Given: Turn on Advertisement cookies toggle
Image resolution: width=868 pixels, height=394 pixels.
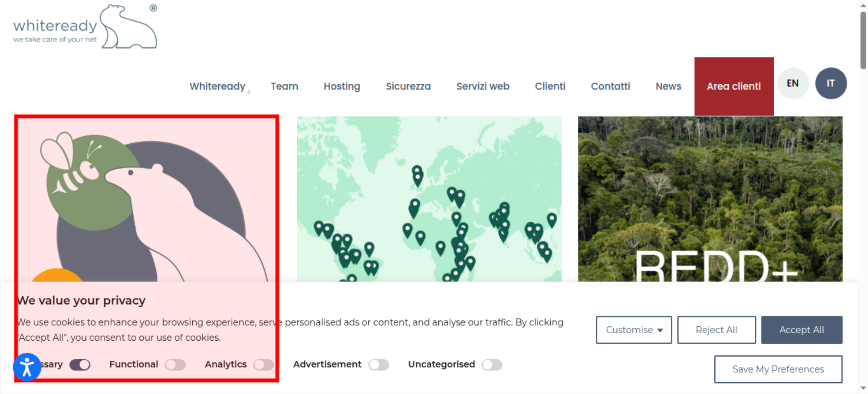Looking at the screenshot, I should 379,364.
